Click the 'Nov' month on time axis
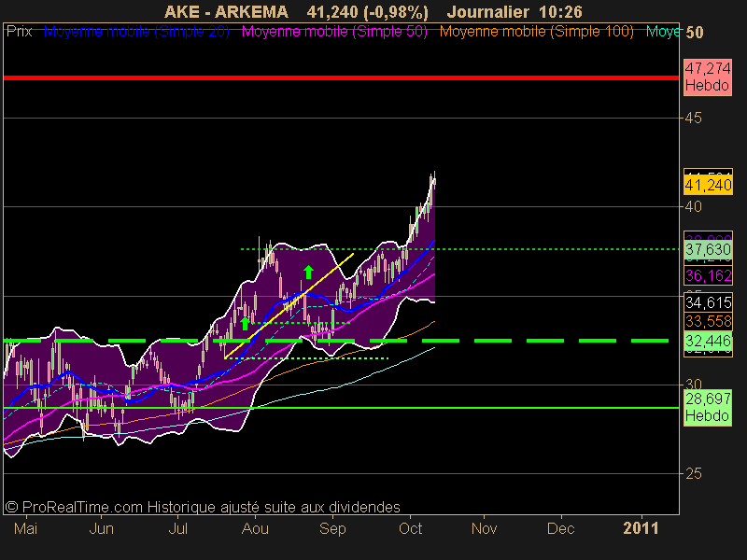The image size is (747, 560). click(484, 528)
